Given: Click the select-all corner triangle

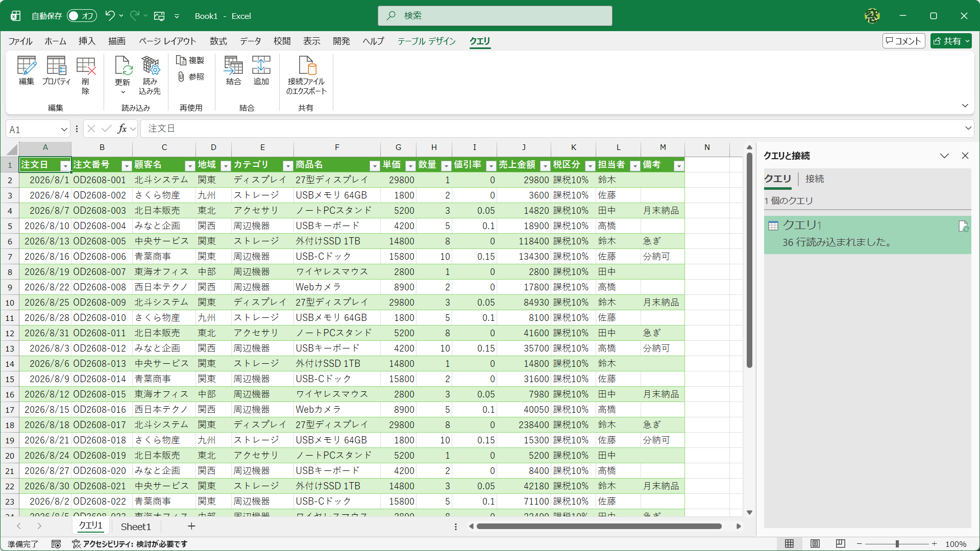Looking at the screenshot, I should (12, 149).
